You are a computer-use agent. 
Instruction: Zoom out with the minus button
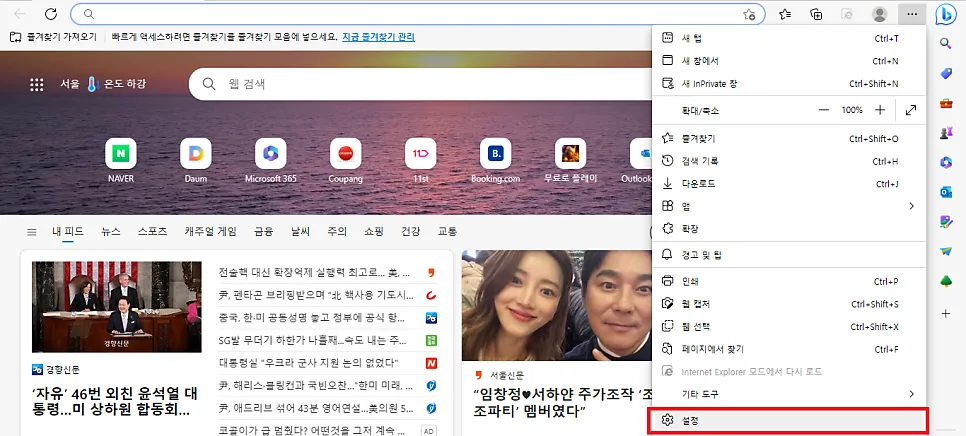[x=824, y=110]
